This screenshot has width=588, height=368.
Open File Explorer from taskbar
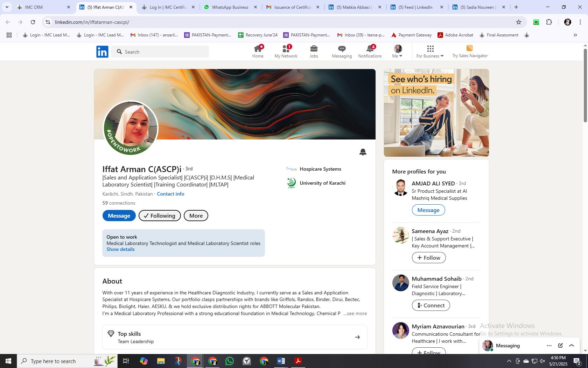[x=161, y=361]
